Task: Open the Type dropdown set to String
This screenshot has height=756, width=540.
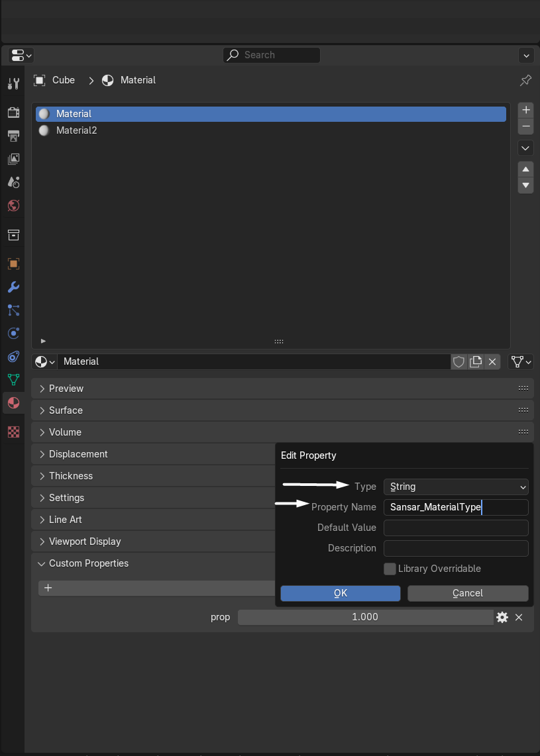Action: click(456, 487)
